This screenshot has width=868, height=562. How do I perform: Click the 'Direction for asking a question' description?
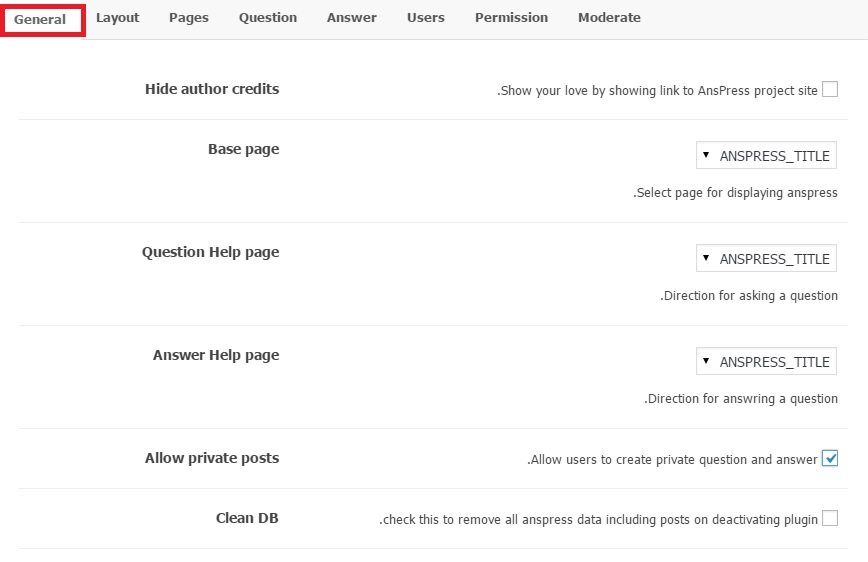tap(749, 296)
